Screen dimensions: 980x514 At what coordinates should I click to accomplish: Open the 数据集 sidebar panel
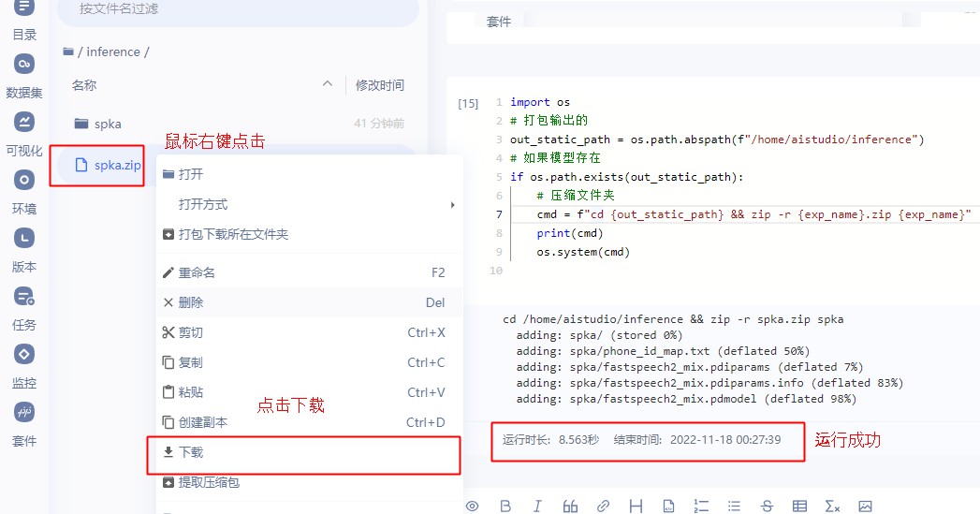23,76
